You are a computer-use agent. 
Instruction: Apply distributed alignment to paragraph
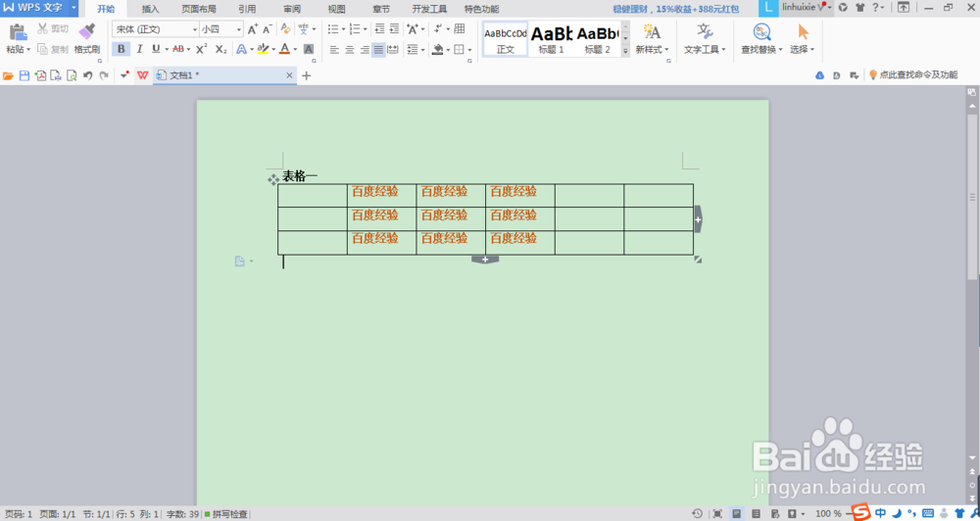[393, 49]
